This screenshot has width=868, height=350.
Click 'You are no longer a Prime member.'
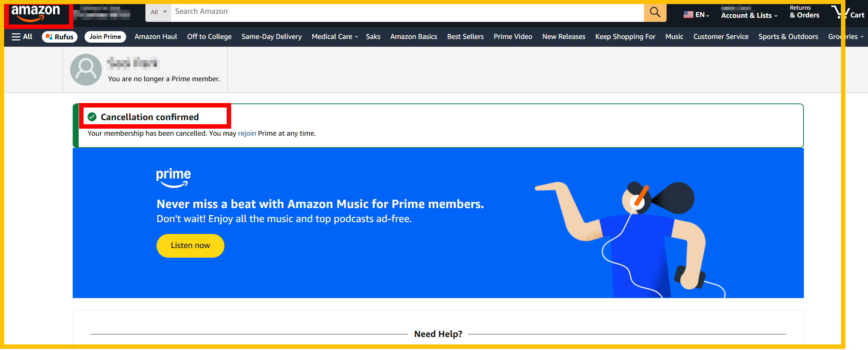tap(164, 79)
